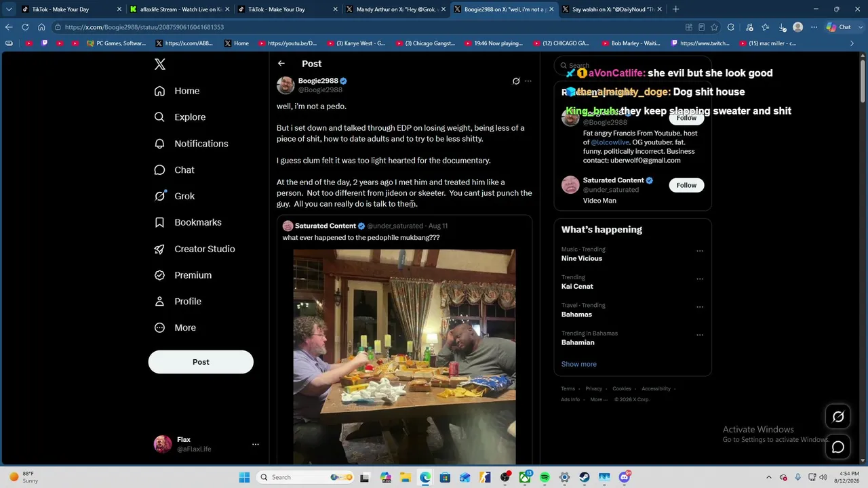Open Bookmarks in the sidebar
The height and width of the screenshot is (488, 868).
pyautogui.click(x=188, y=222)
